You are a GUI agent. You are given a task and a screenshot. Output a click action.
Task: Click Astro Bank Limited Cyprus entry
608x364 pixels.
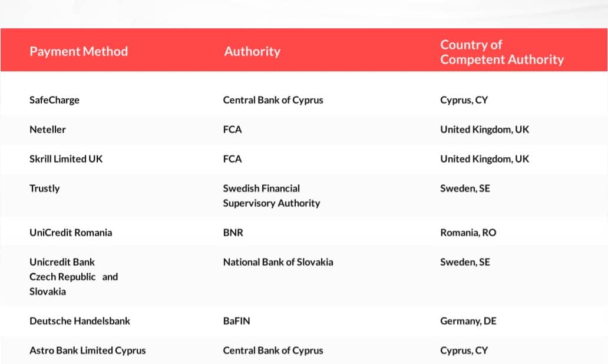[x=88, y=350]
